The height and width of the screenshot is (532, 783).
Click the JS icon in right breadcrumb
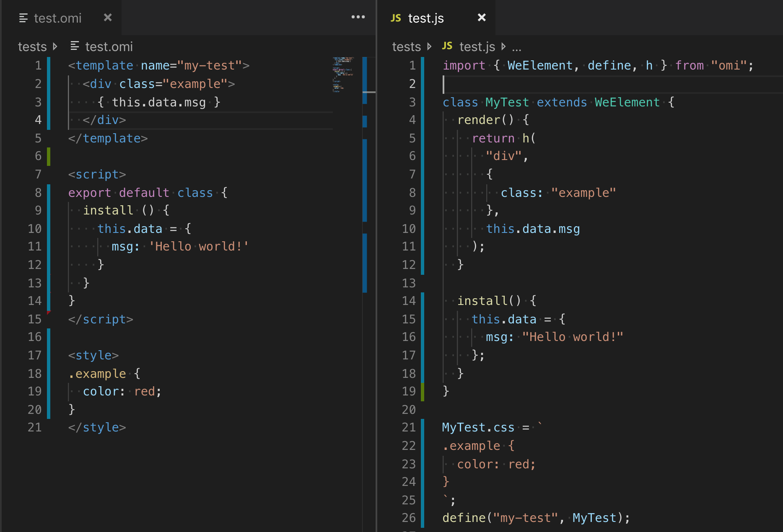click(x=447, y=46)
